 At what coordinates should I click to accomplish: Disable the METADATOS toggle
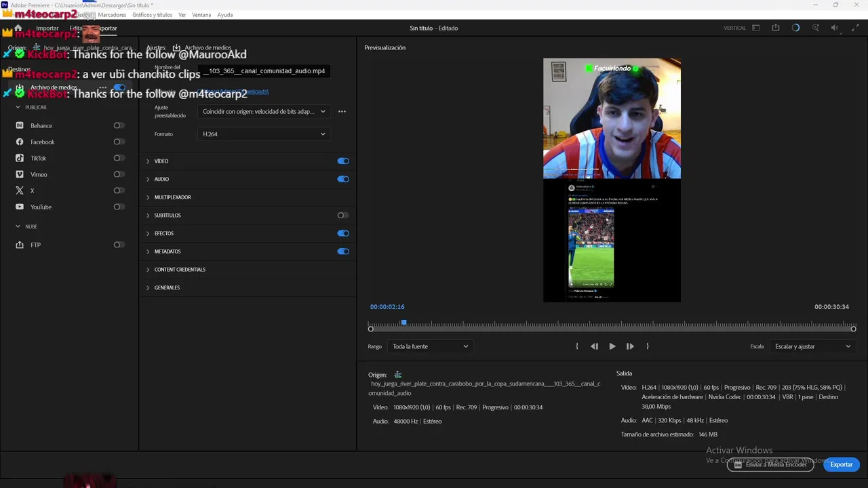(343, 251)
